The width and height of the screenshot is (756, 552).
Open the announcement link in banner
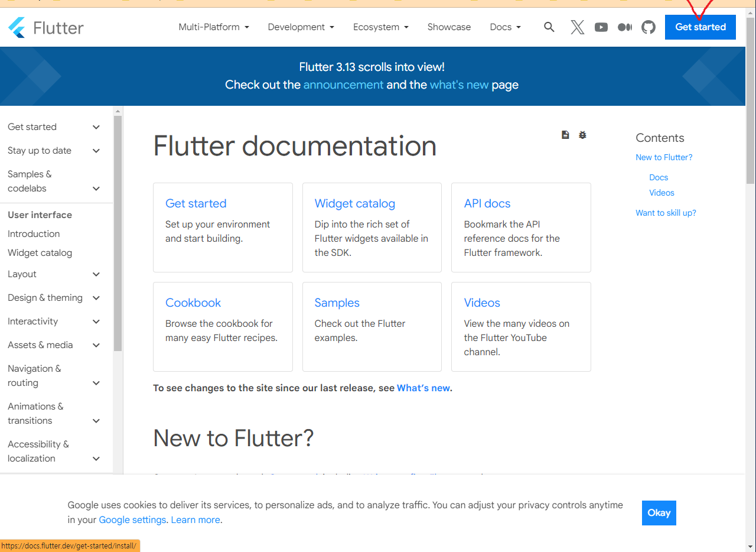tap(343, 85)
